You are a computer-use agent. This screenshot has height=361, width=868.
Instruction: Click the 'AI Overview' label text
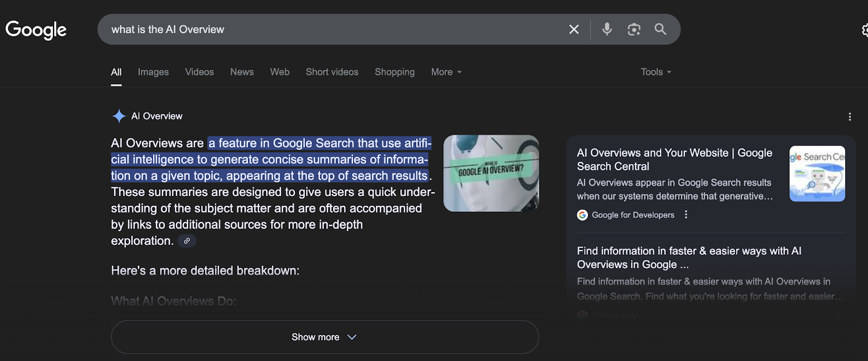[x=157, y=116]
